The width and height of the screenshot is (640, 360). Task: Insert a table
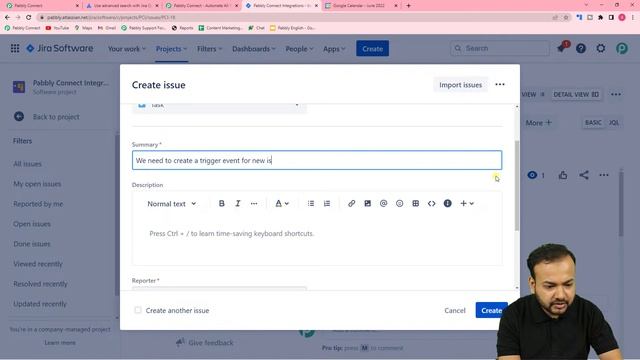(416, 203)
